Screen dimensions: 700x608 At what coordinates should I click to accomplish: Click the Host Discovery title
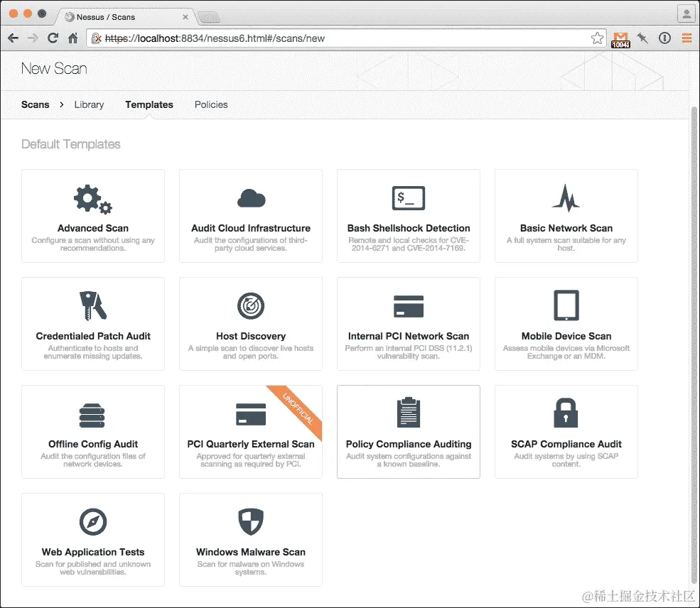tap(251, 336)
